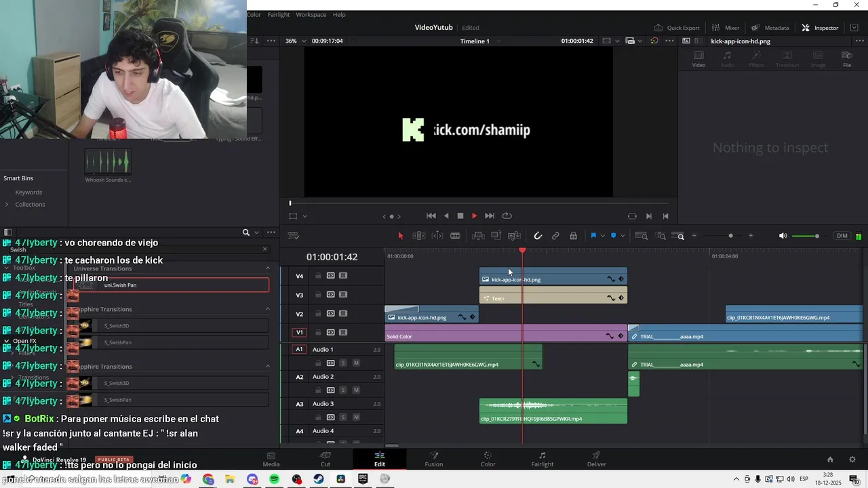Click Full Extent Zoom icon
Image resolution: width=868 pixels, height=488 pixels.
coord(642,236)
